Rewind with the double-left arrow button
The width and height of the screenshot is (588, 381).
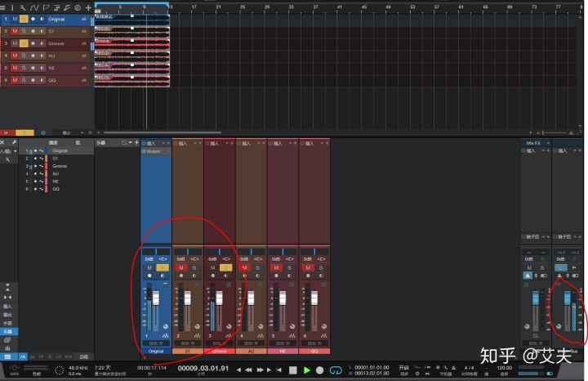click(248, 370)
